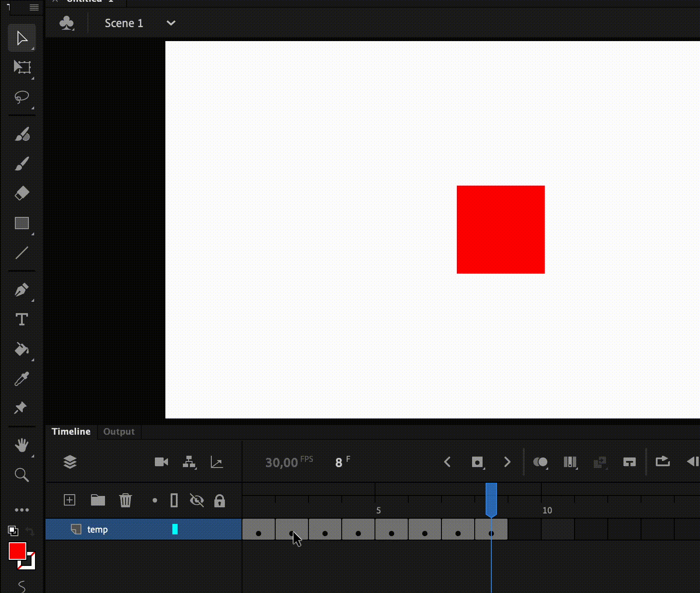Switch to the Output tab

(x=119, y=432)
